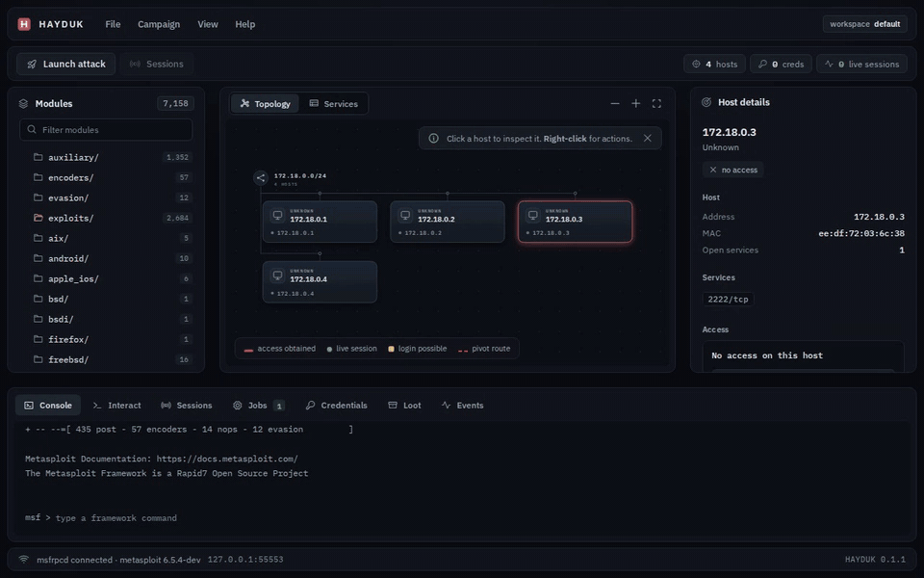Viewport: 924px width, 578px height.
Task: Open the File menu
Action: (113, 24)
